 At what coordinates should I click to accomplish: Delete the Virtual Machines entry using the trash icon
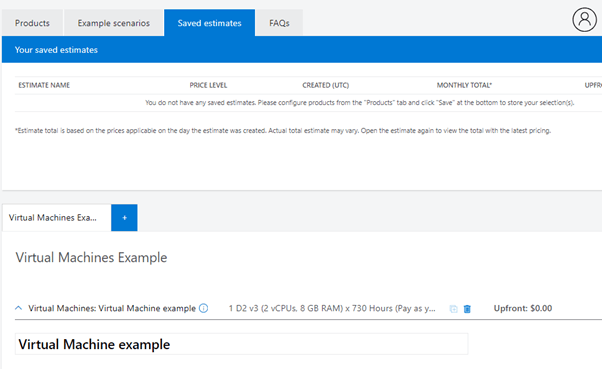pos(467,309)
